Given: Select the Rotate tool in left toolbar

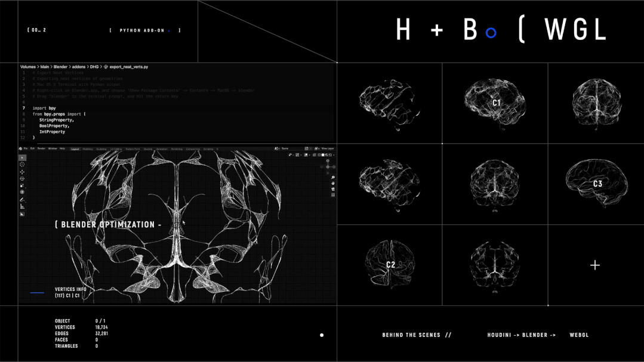Looking at the screenshot, I should click(x=22, y=179).
